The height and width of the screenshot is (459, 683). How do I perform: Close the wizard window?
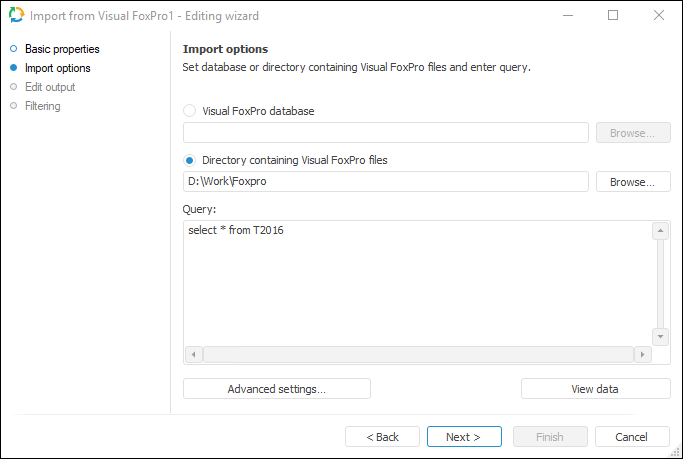pyautogui.click(x=658, y=16)
